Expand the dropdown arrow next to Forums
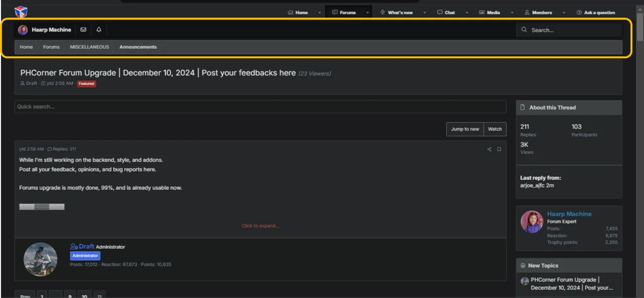The width and height of the screenshot is (644, 298). (x=368, y=13)
